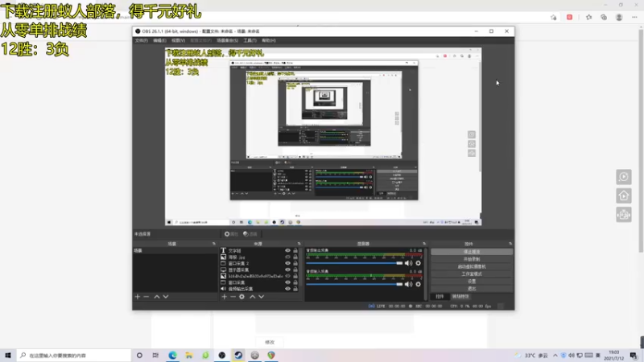The image size is (644, 362).
Task: Click the Windows taskbar search box
Action: pyautogui.click(x=74, y=355)
